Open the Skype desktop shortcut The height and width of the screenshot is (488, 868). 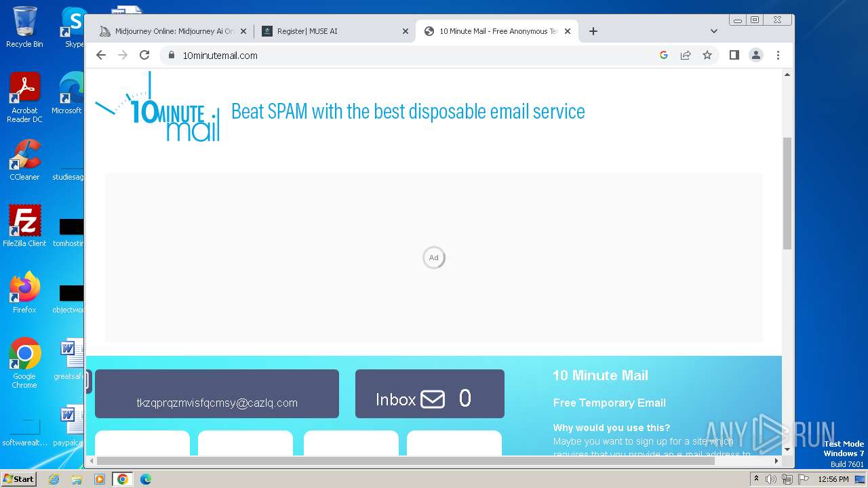(73, 27)
